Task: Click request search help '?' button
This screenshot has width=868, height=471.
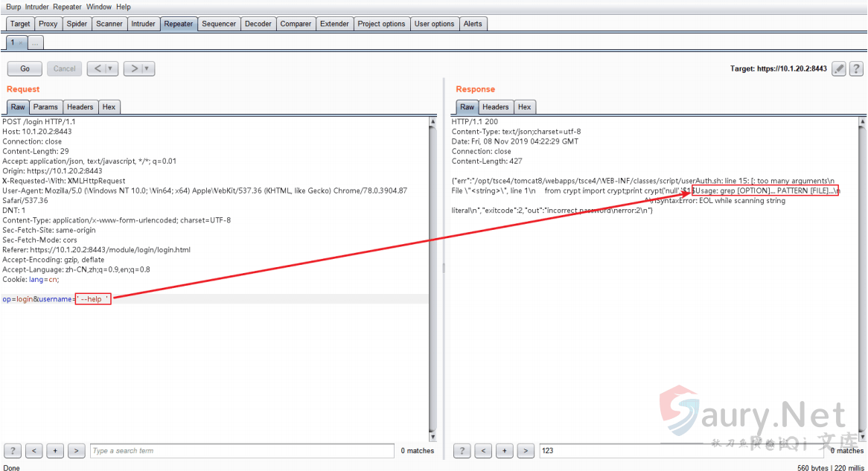Action: [x=13, y=450]
